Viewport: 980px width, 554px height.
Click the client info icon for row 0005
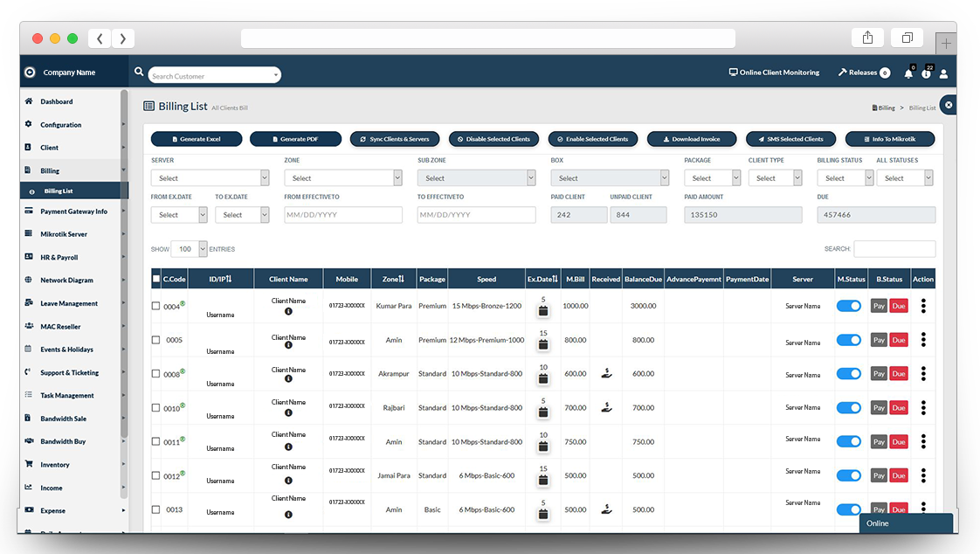click(x=288, y=344)
